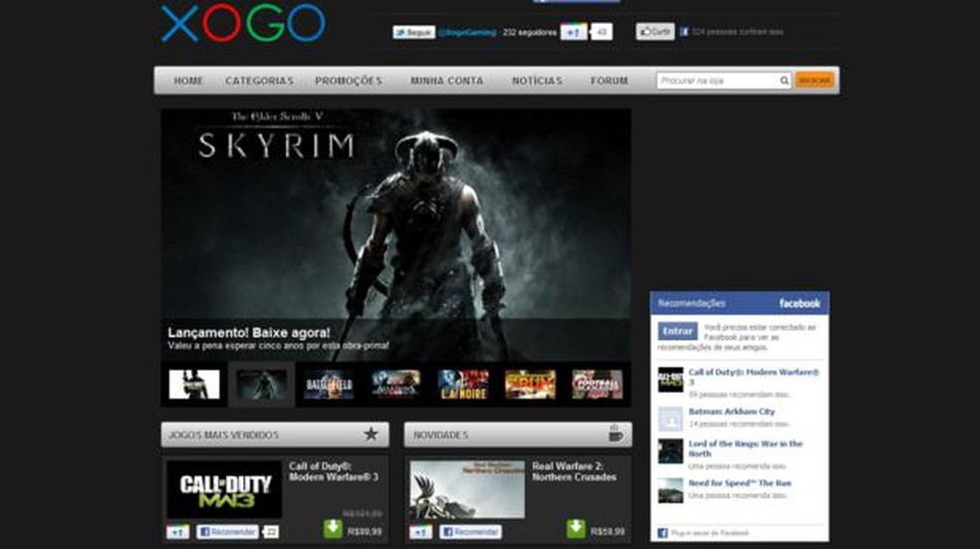Click Facebook Recomendar under Call of Duty
Screen dimensions: 980x549
tap(227, 532)
